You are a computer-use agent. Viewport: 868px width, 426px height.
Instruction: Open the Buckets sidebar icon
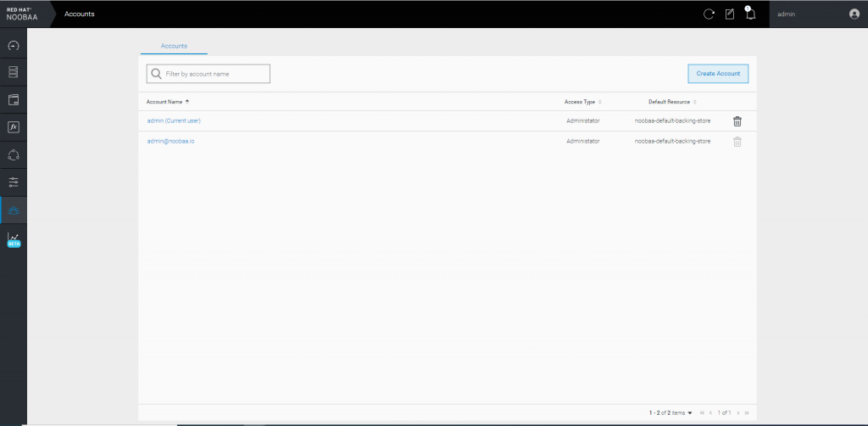coord(14,100)
